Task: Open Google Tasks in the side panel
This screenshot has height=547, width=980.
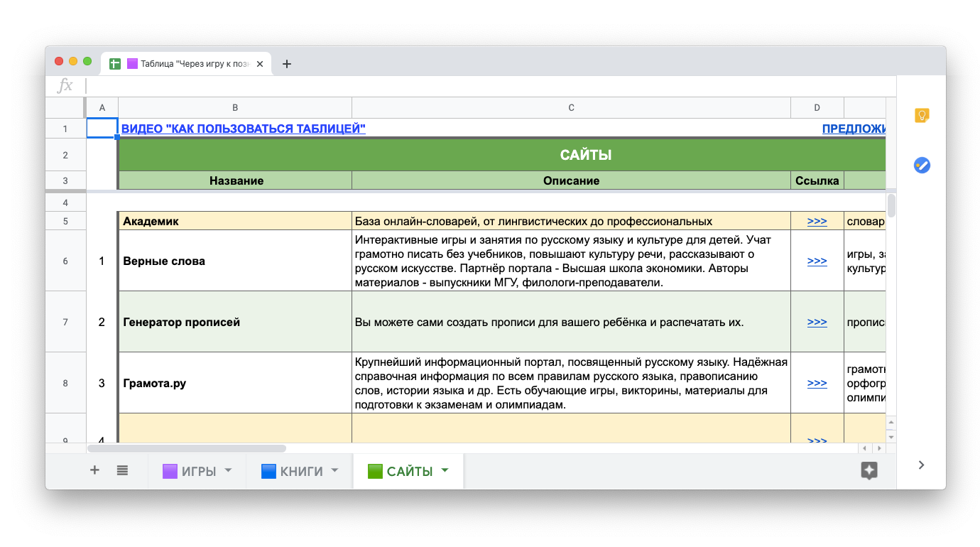Action: point(922,166)
